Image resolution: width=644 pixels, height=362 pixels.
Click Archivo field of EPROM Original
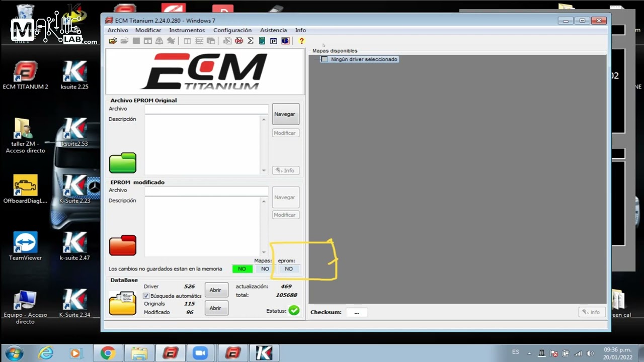coord(206,109)
